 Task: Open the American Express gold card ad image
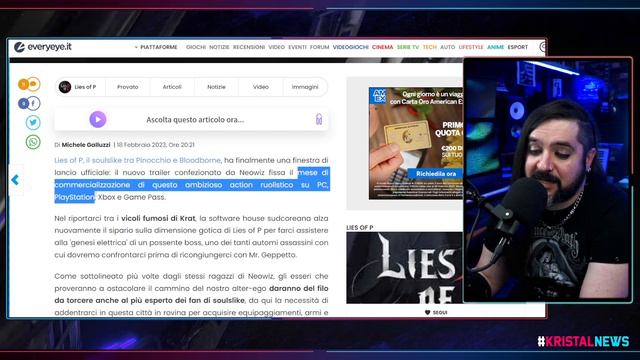click(416, 143)
